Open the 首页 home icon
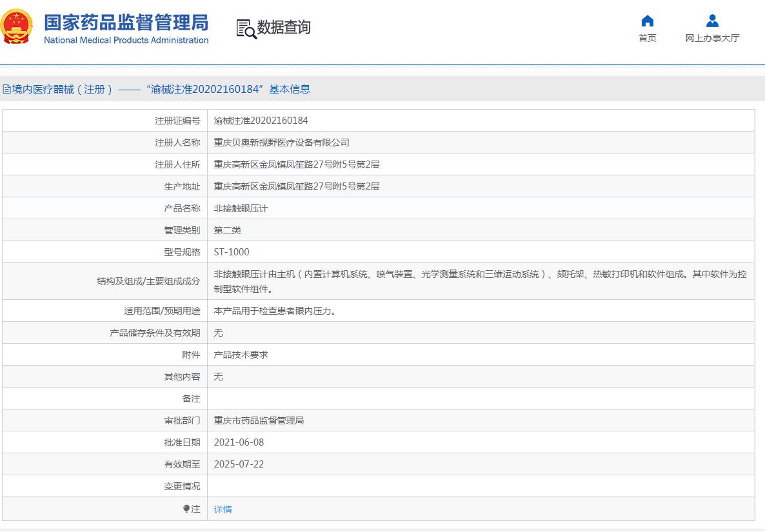This screenshot has height=532, width=765. pyautogui.click(x=648, y=21)
